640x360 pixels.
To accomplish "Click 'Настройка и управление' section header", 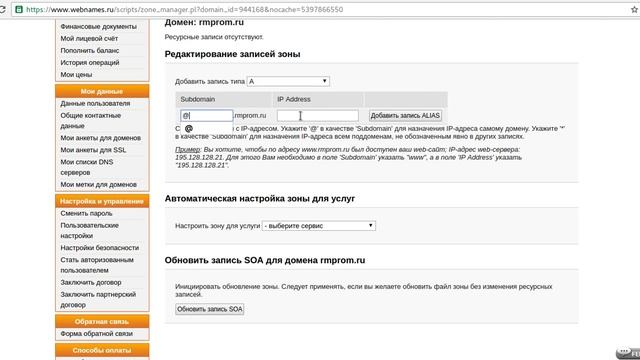I will [x=102, y=201].
